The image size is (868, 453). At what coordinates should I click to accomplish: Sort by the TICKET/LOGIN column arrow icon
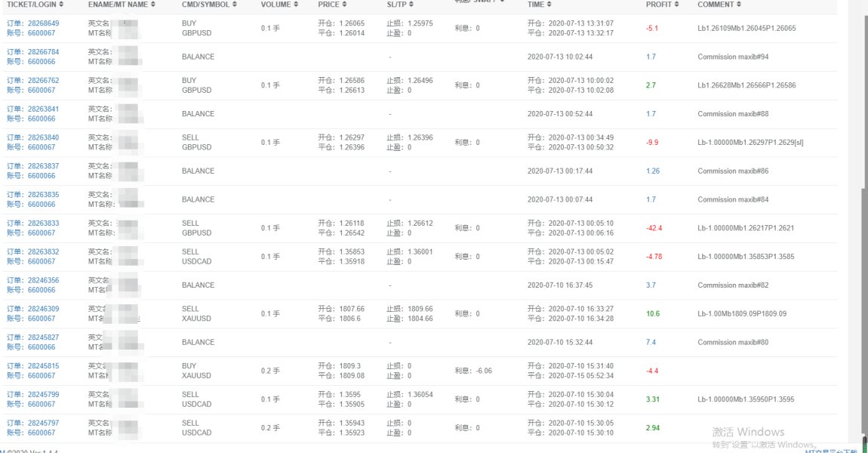tap(61, 5)
